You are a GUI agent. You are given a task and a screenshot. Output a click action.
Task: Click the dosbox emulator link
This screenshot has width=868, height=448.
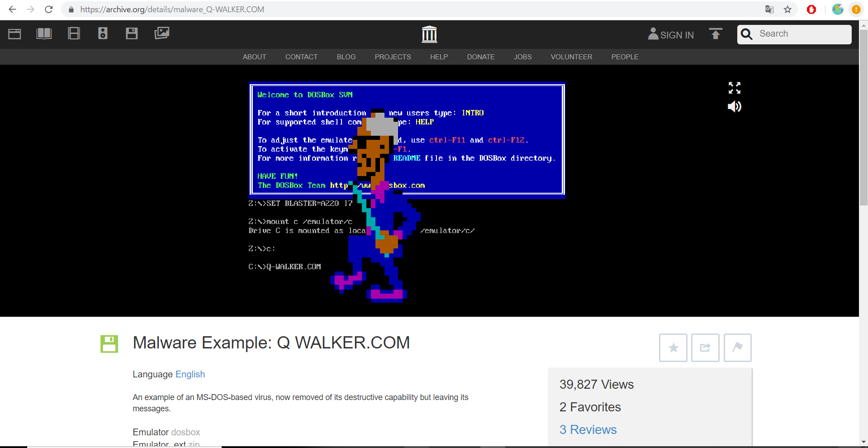tap(185, 432)
